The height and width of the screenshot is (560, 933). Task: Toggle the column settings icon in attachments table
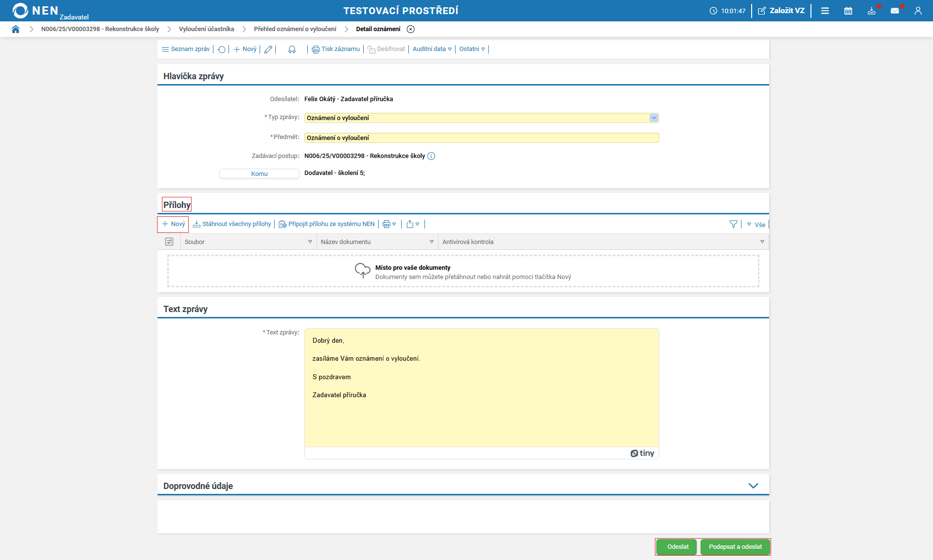pyautogui.click(x=169, y=242)
